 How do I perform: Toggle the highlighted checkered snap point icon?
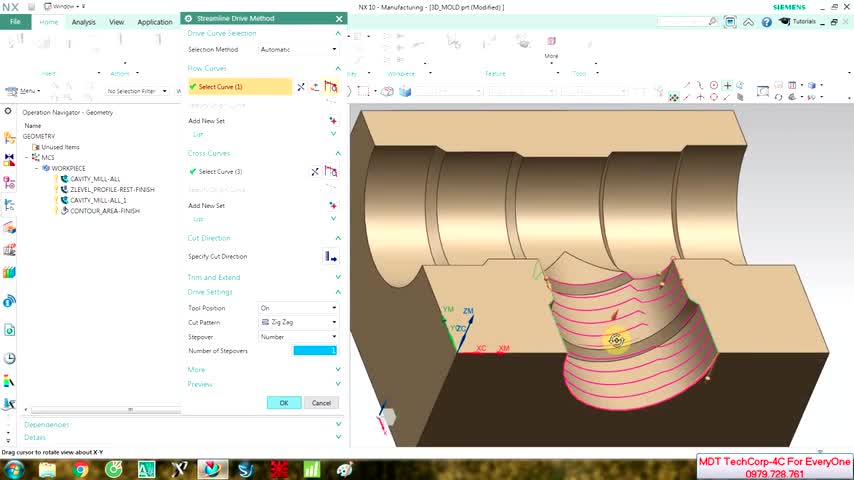click(674, 98)
